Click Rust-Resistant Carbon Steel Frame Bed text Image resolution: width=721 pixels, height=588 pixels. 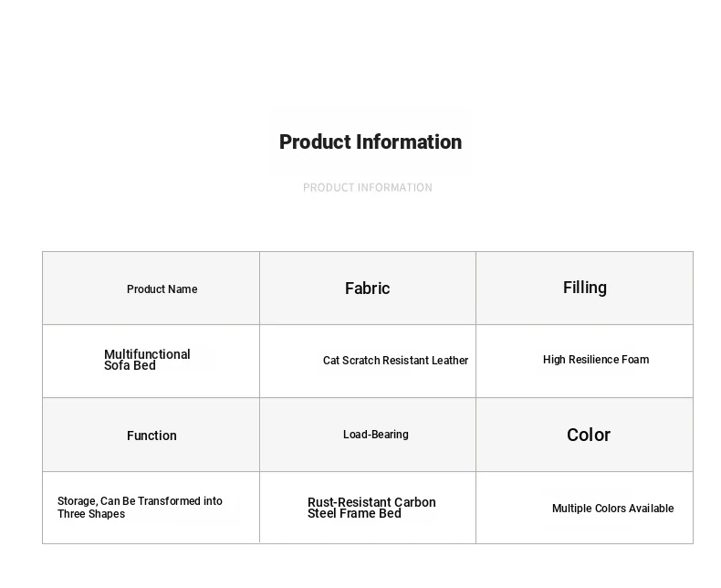pos(371,508)
